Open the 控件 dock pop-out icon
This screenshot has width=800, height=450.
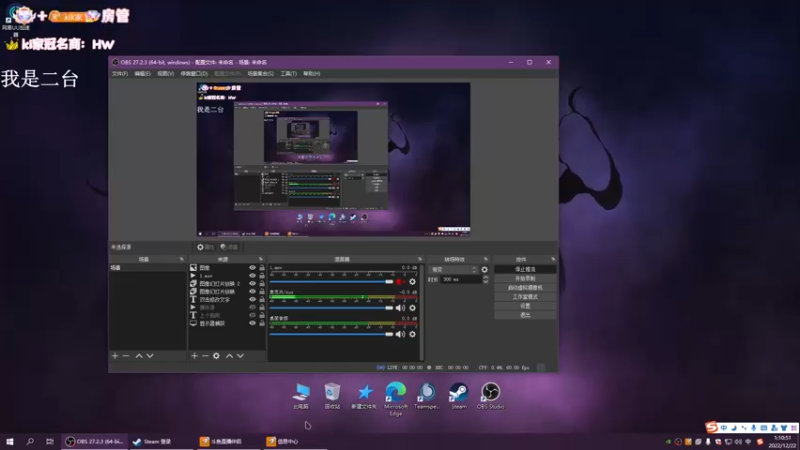coord(553,259)
